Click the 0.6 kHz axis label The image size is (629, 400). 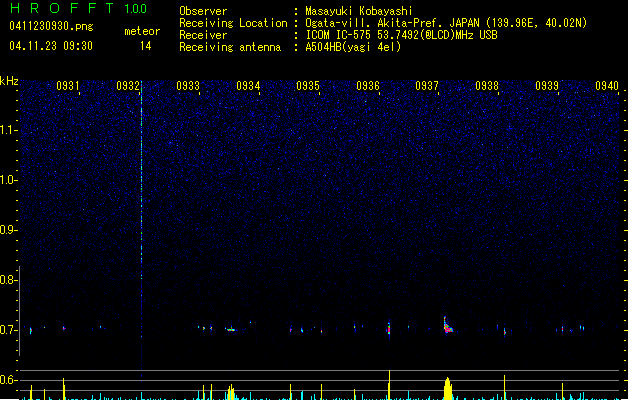(8, 380)
